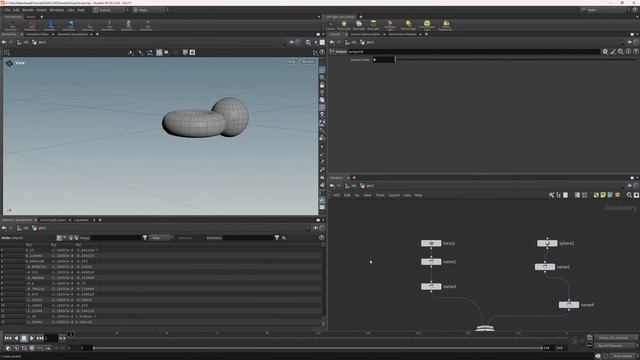Click the spreadsheet Attributes filter field
640x360 pixels.
coord(248,238)
